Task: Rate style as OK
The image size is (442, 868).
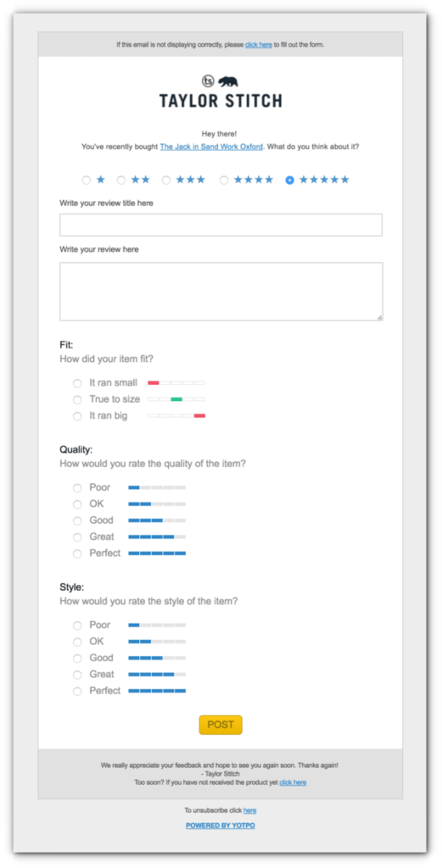Action: (x=77, y=642)
